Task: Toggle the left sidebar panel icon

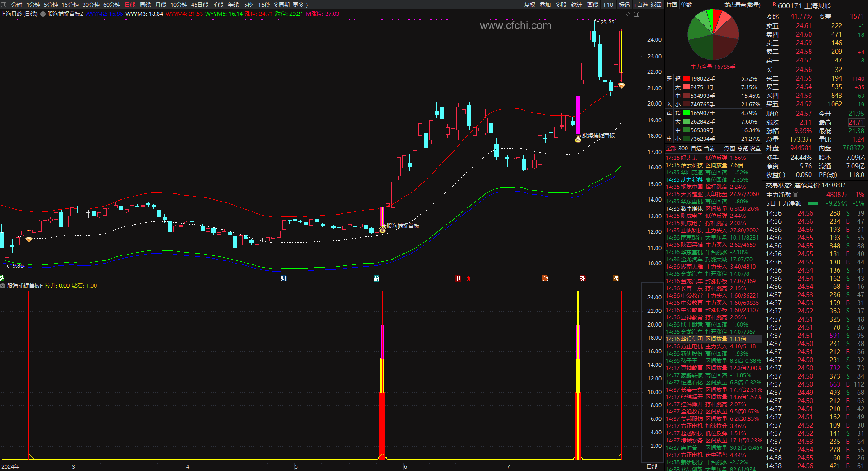Action: pos(4,5)
